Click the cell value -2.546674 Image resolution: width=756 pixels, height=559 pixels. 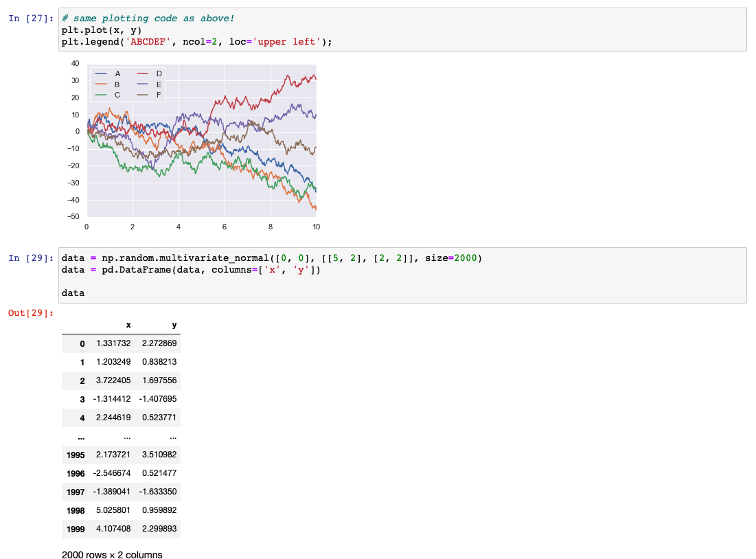tap(112, 473)
